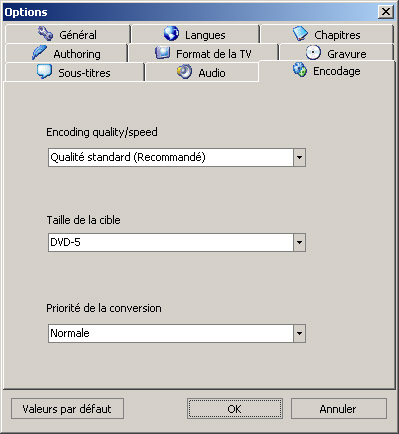Click the wrench icon on Général tab
This screenshot has height=434, width=399.
point(45,34)
